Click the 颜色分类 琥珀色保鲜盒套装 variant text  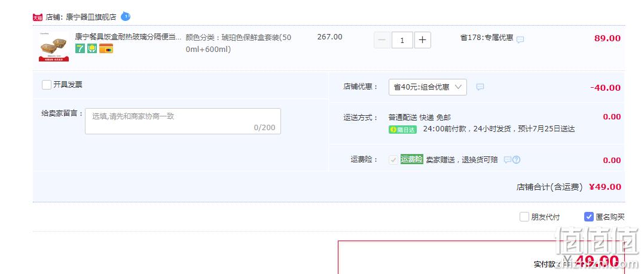[x=239, y=44]
